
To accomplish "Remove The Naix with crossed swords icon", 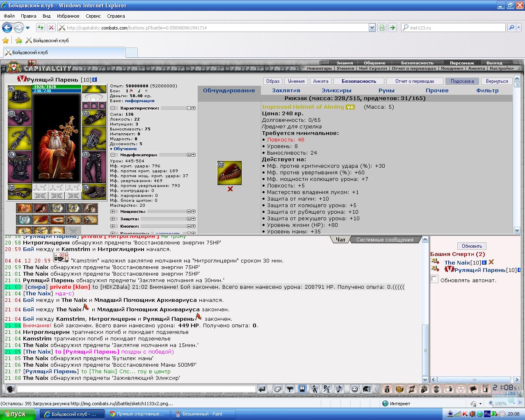I will click(491, 262).
